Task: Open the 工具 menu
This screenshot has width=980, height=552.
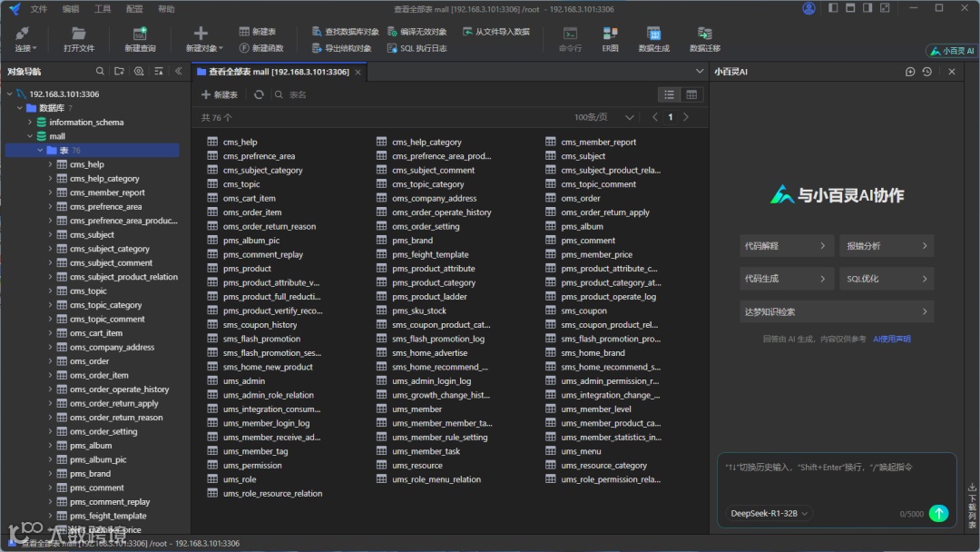Action: click(x=103, y=9)
